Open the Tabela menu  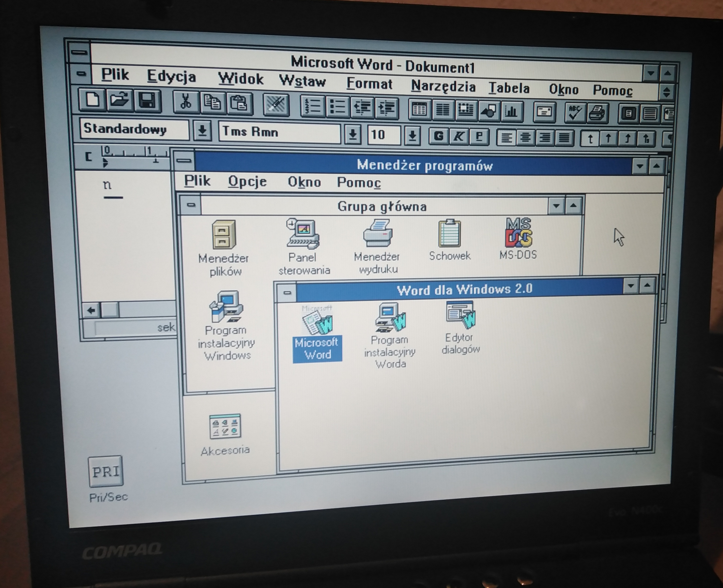509,88
